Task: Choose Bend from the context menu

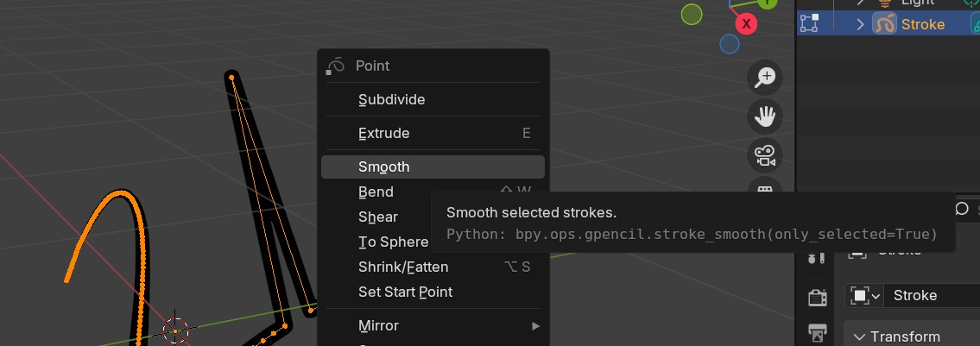Action: [x=376, y=192]
